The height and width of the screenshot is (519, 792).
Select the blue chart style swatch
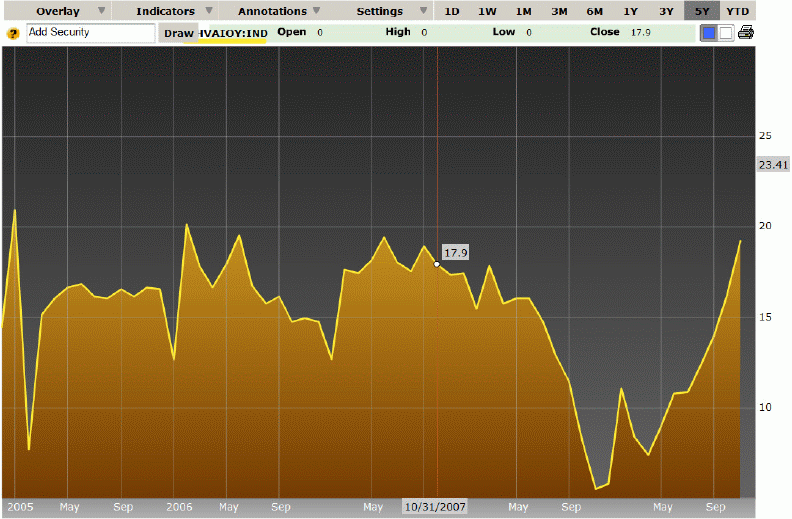pyautogui.click(x=709, y=33)
